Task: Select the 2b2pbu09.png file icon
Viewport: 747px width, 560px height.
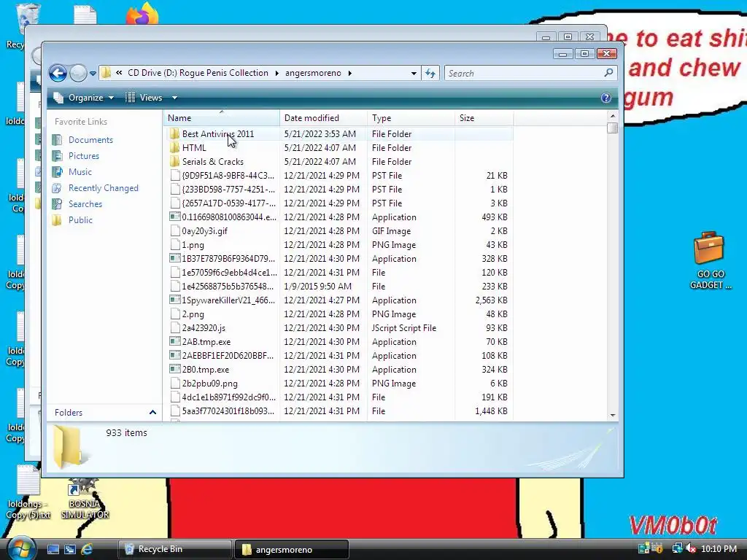Action: point(175,384)
